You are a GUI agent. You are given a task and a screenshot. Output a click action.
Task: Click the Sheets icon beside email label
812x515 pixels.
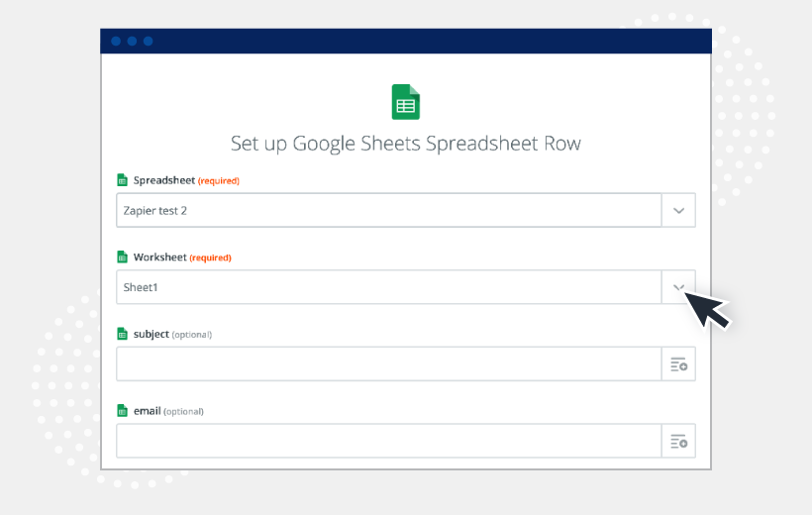pos(122,411)
